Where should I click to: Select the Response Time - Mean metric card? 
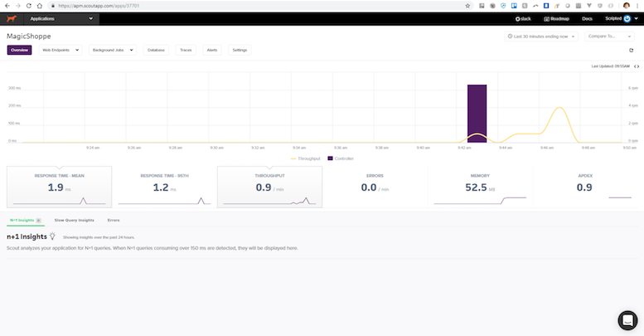(x=59, y=187)
